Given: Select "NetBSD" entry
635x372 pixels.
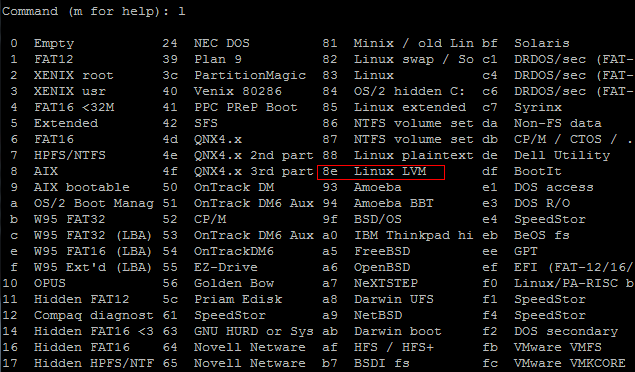Looking at the screenshot, I should tap(378, 315).
